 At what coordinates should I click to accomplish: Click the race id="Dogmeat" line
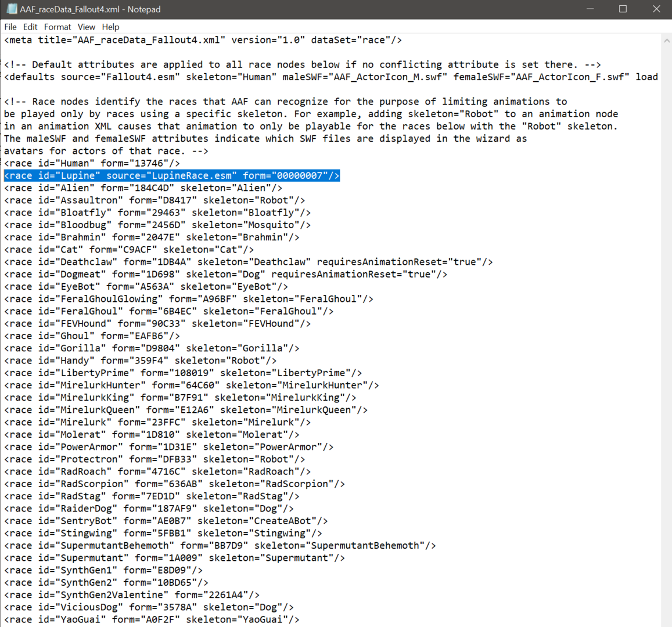[226, 275]
